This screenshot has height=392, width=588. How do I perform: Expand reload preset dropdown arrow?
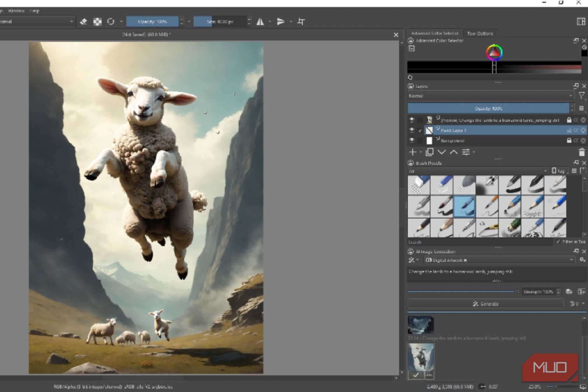121,22
